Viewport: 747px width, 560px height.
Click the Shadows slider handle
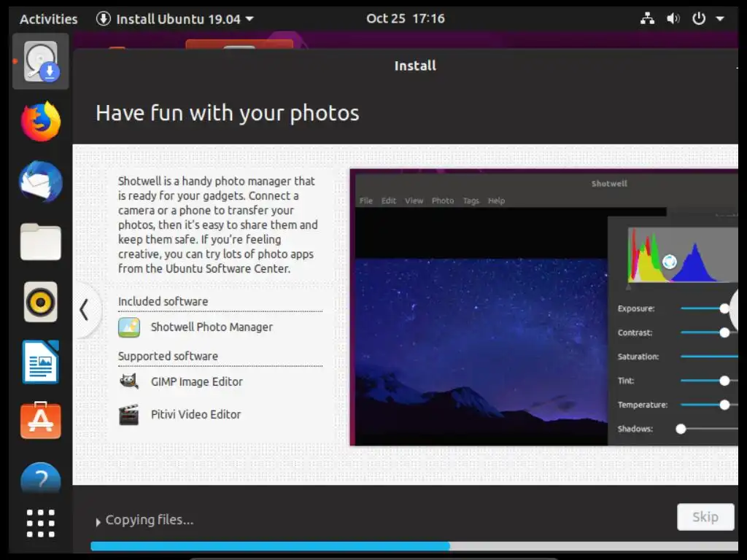click(x=681, y=429)
